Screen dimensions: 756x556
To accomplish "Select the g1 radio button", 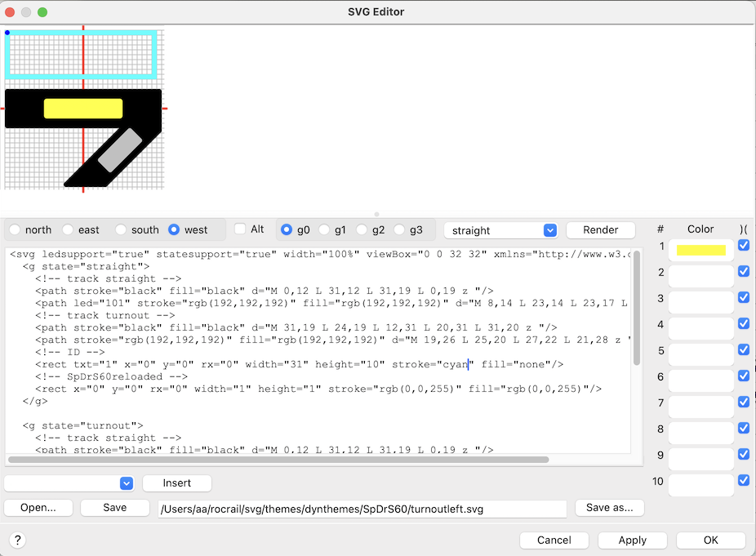I will 325,230.
